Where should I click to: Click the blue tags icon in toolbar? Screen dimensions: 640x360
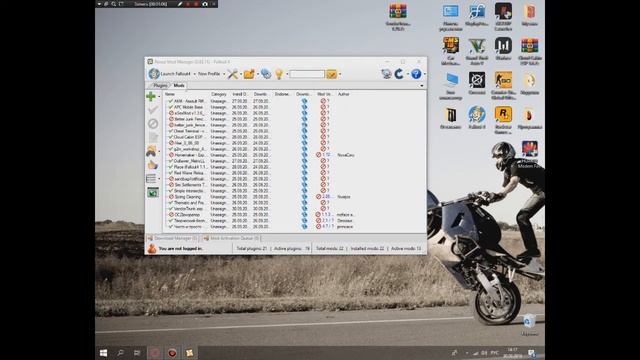pyautogui.click(x=266, y=74)
